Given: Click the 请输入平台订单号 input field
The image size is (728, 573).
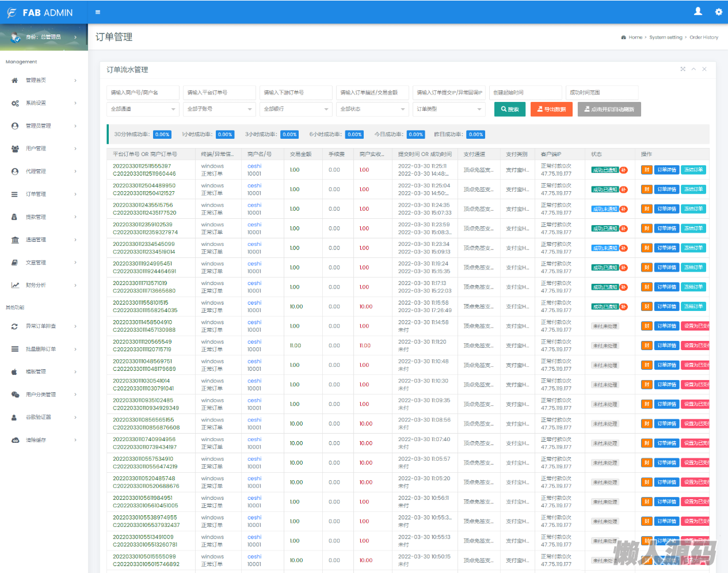Looking at the screenshot, I should 219,93.
